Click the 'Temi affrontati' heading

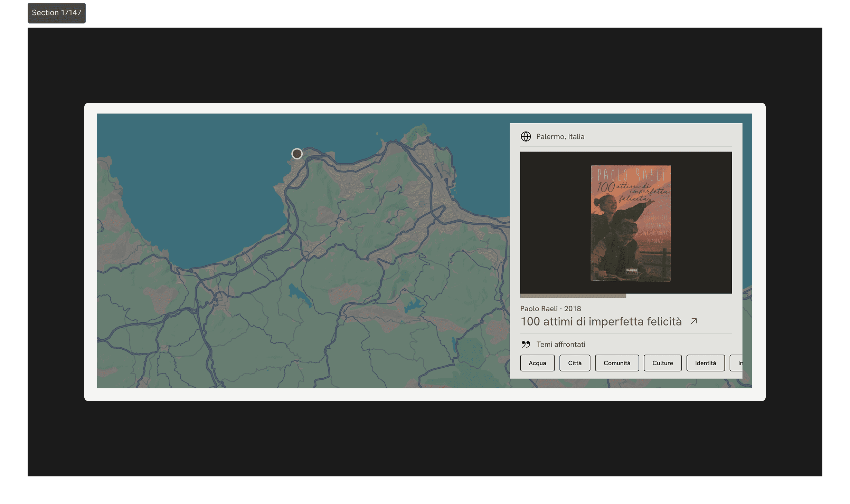coord(560,345)
